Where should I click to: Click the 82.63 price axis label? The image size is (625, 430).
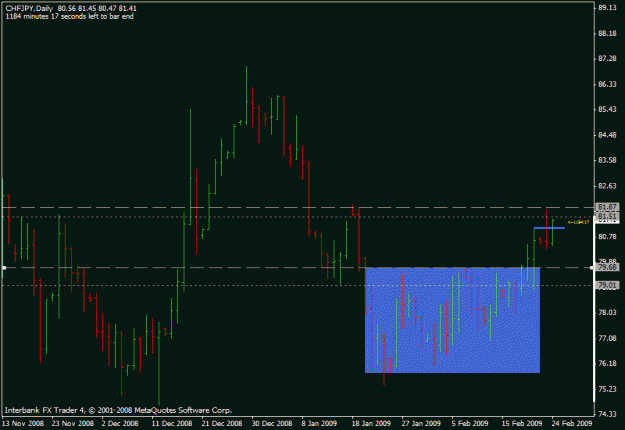tap(607, 186)
